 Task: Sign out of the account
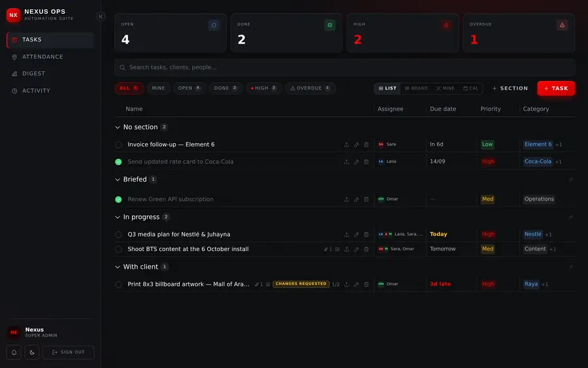pos(68,352)
